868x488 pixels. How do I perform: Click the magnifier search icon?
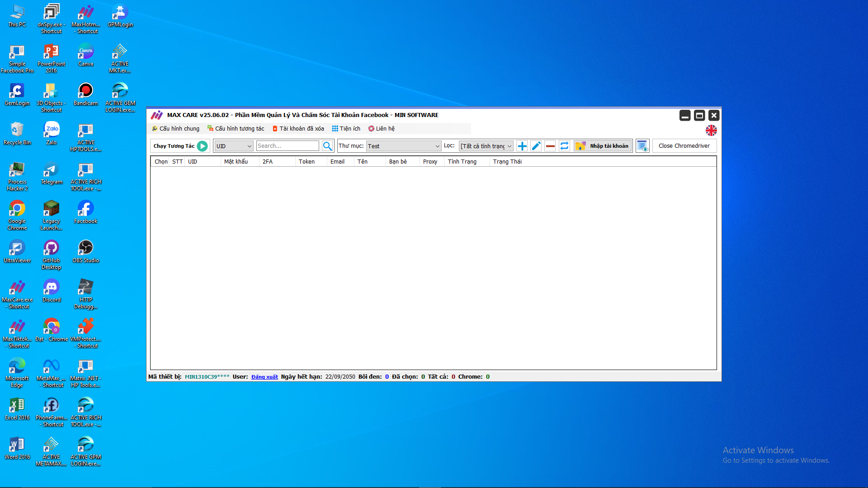[327, 146]
